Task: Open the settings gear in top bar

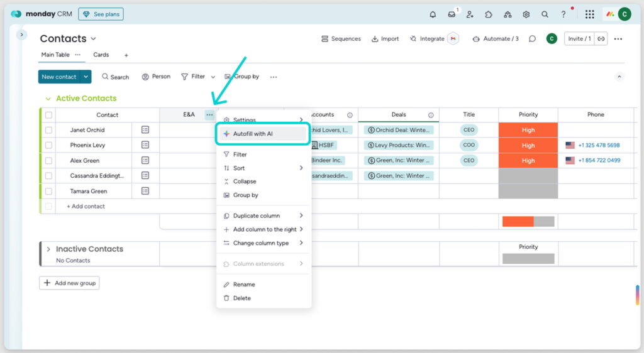Action: [x=526, y=14]
